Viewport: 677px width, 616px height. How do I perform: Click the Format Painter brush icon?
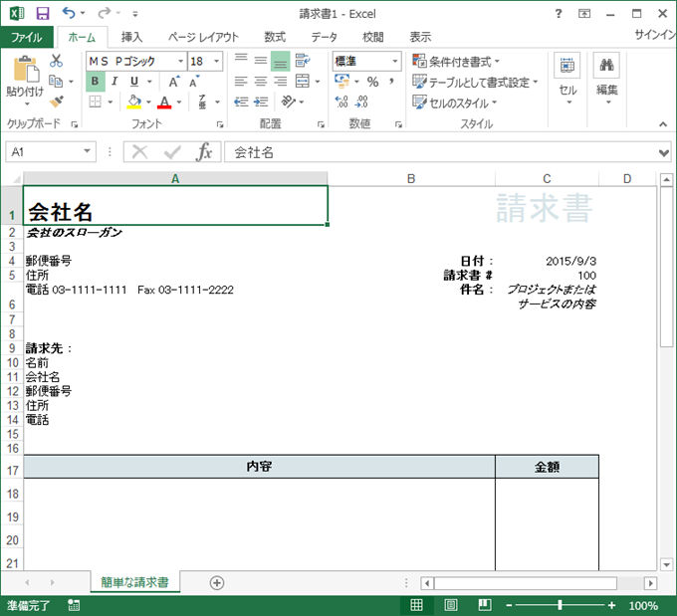56,102
